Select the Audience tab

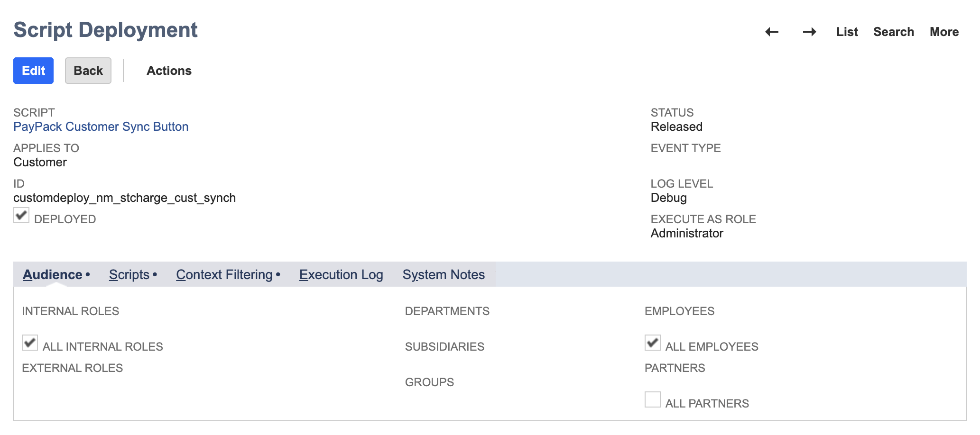point(53,274)
